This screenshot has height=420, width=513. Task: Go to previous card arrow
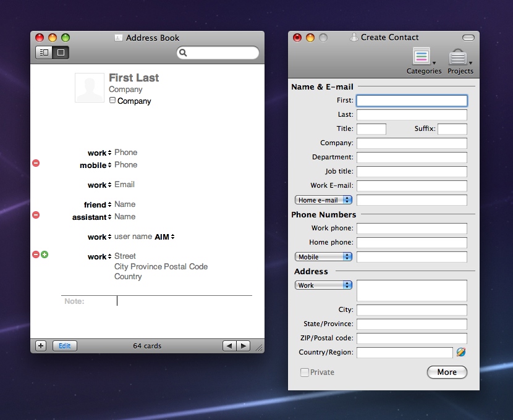tap(230, 346)
